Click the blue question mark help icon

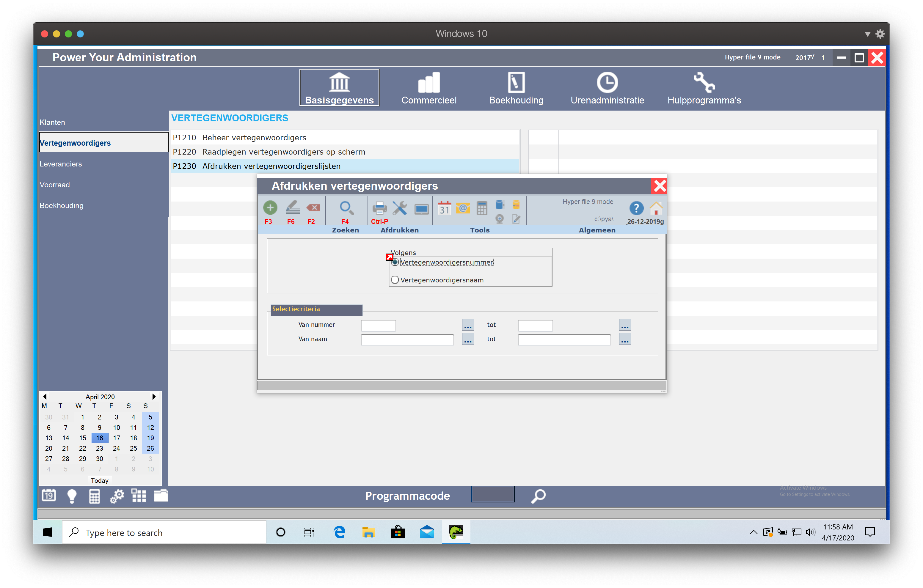(x=636, y=208)
